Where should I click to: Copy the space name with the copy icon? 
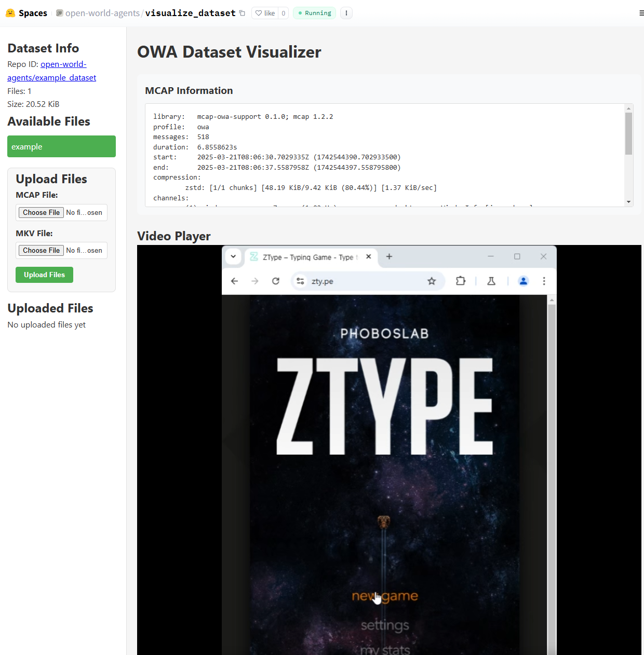242,13
